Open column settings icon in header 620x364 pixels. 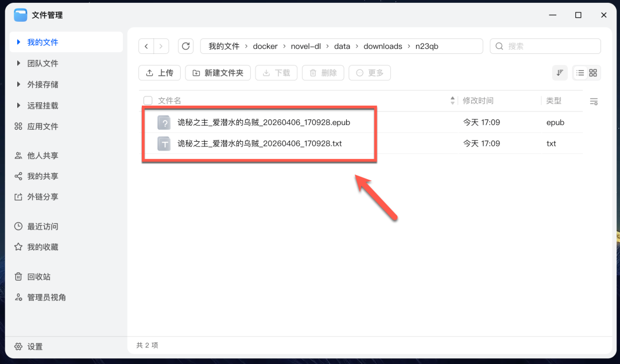(594, 102)
